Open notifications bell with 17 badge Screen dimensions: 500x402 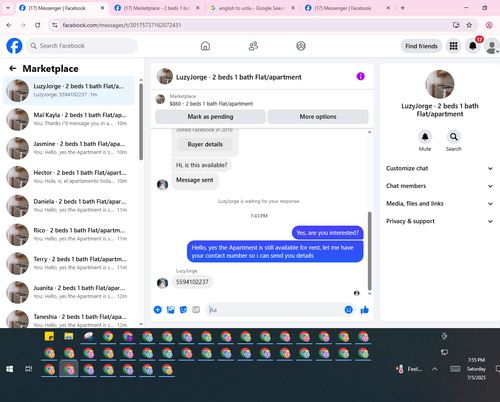473,46
